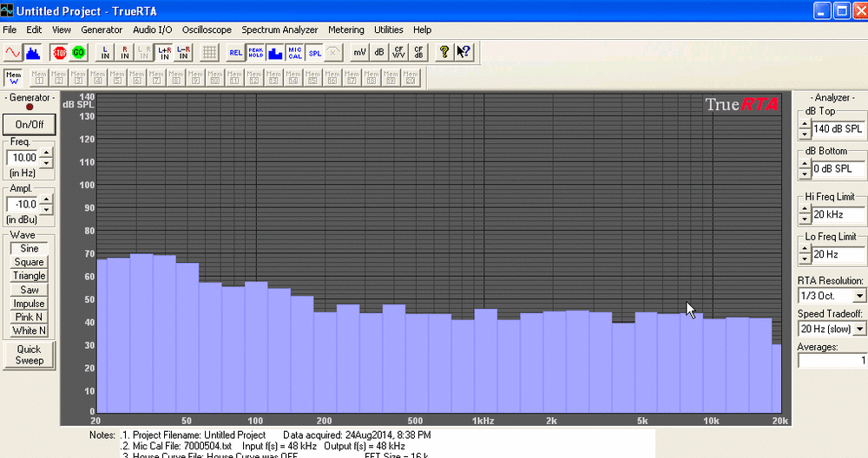Raise dB Top value with up arrow

pos(805,124)
